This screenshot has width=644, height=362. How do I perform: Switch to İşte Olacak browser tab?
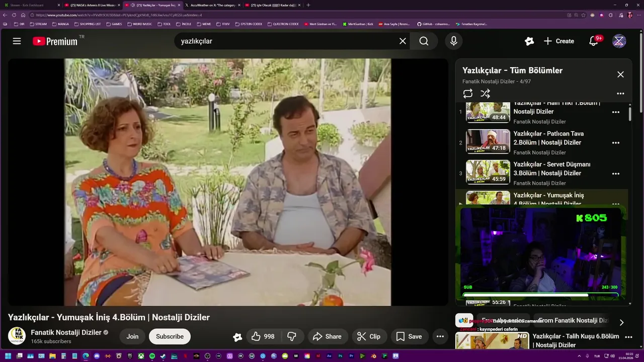point(272,5)
